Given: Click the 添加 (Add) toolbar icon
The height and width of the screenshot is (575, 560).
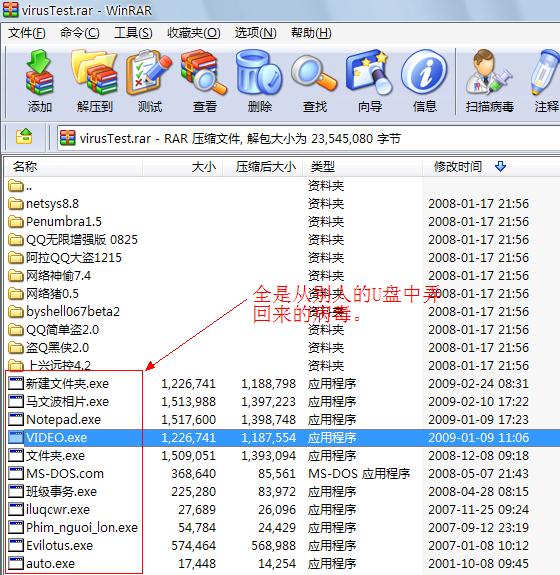Looking at the screenshot, I should tap(40, 81).
